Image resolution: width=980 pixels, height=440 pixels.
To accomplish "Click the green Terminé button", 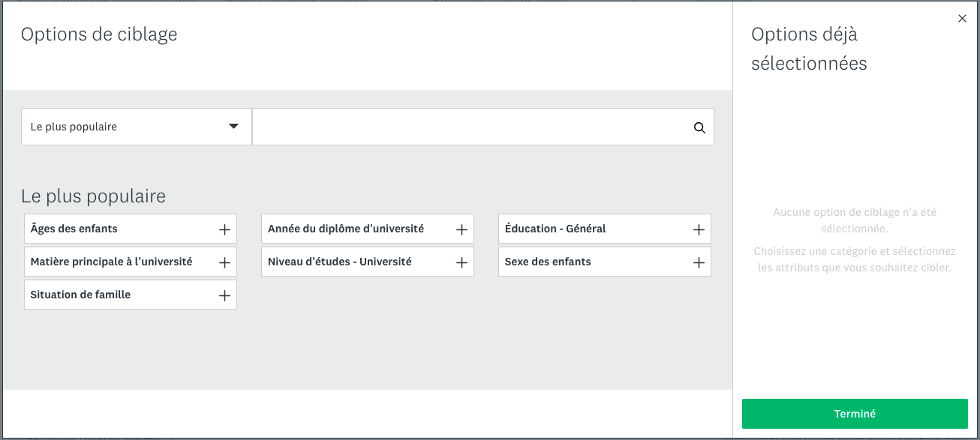I will [x=855, y=414].
